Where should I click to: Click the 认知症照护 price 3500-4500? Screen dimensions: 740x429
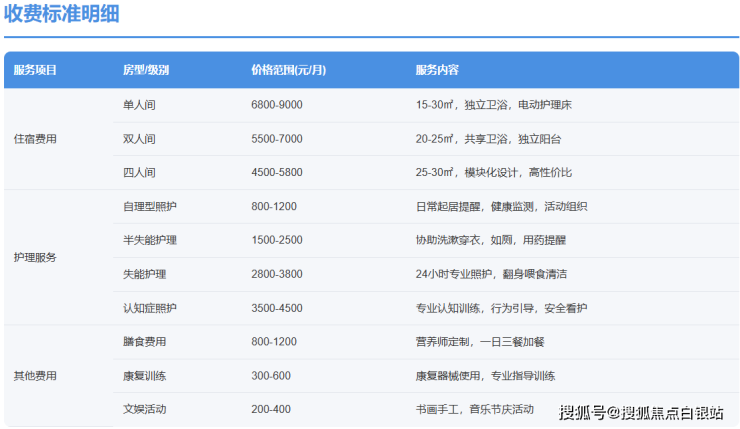coord(277,308)
